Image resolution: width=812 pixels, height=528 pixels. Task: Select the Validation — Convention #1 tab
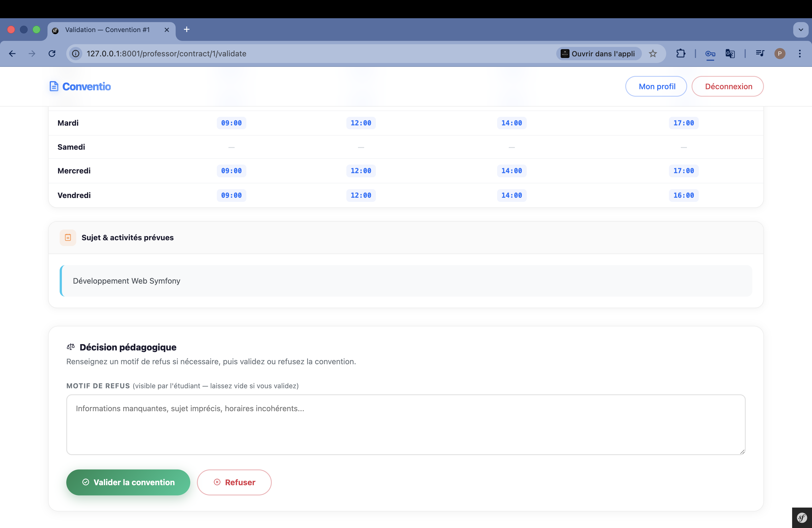(107, 30)
